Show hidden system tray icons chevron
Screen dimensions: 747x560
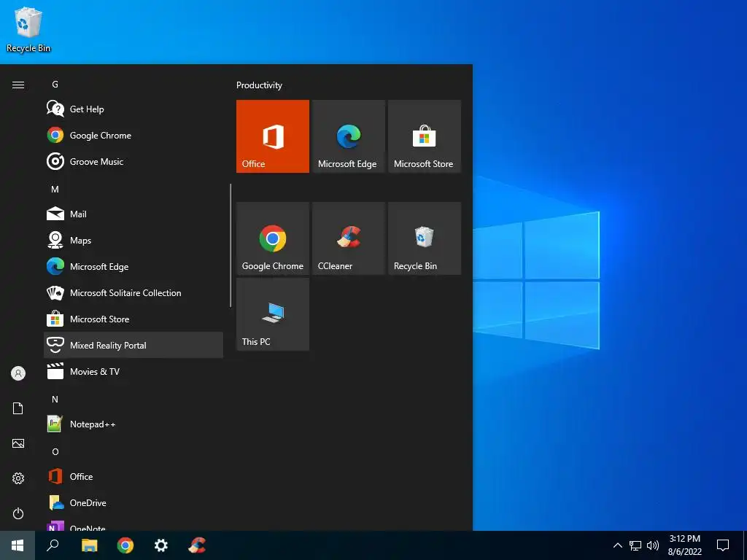[617, 545]
